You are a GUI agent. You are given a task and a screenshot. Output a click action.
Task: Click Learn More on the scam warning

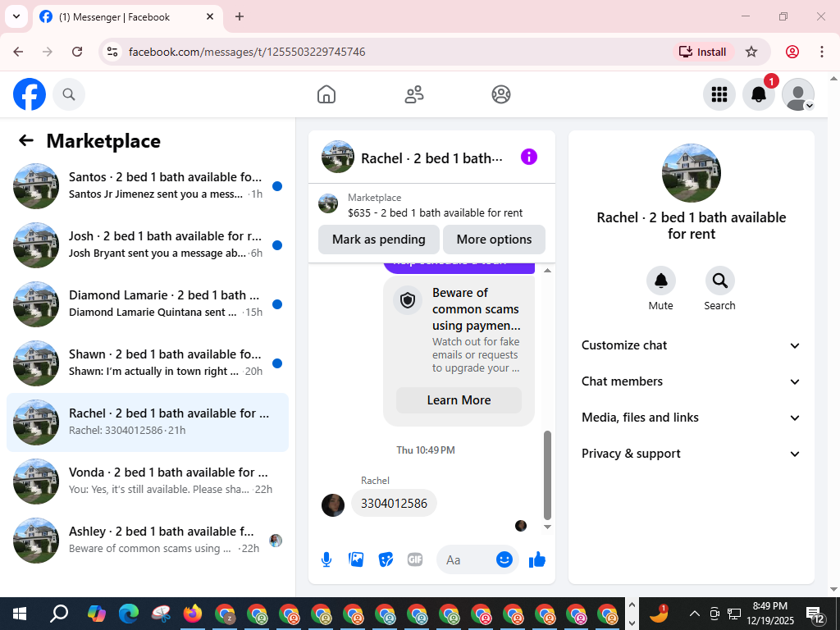pos(459,400)
